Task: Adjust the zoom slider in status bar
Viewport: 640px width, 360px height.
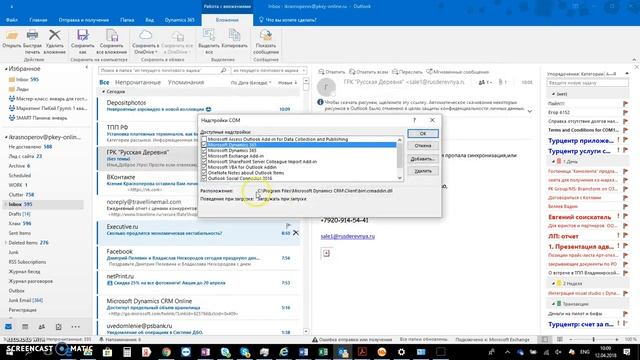Action: pos(593,340)
